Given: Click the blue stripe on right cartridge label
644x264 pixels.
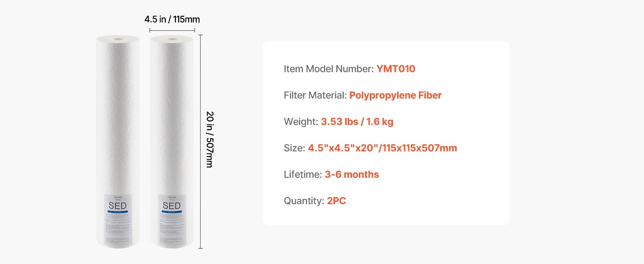Looking at the screenshot, I should coord(172,212).
